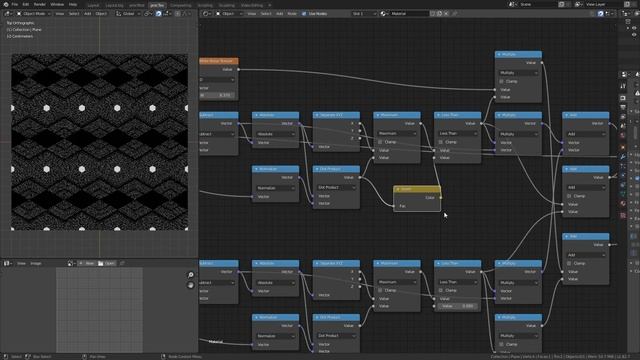Open the Render properties tab icon
Image resolution: width=640 pixels, height=360 pixels.
(623, 98)
